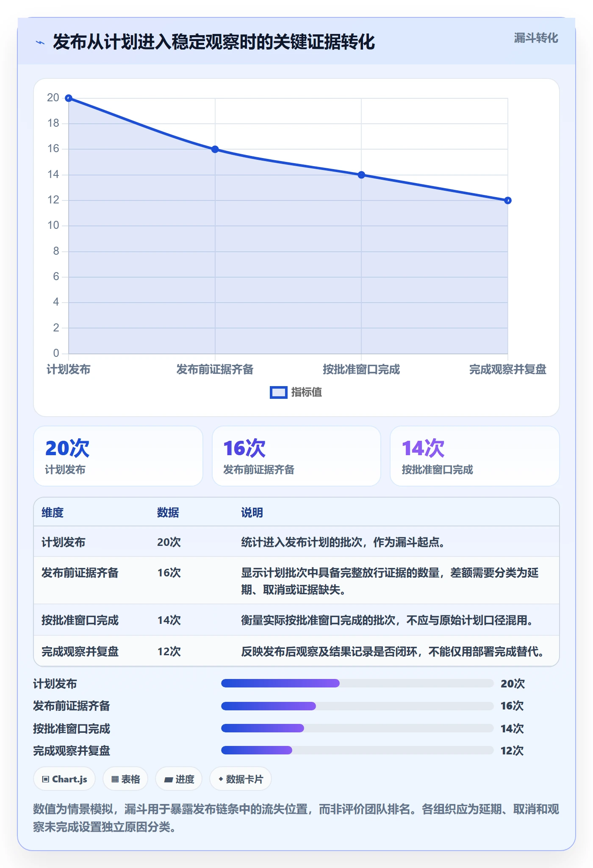Image resolution: width=593 pixels, height=868 pixels.
Task: Open the 14次 按批准窗口完成 data card
Action: pos(475,456)
